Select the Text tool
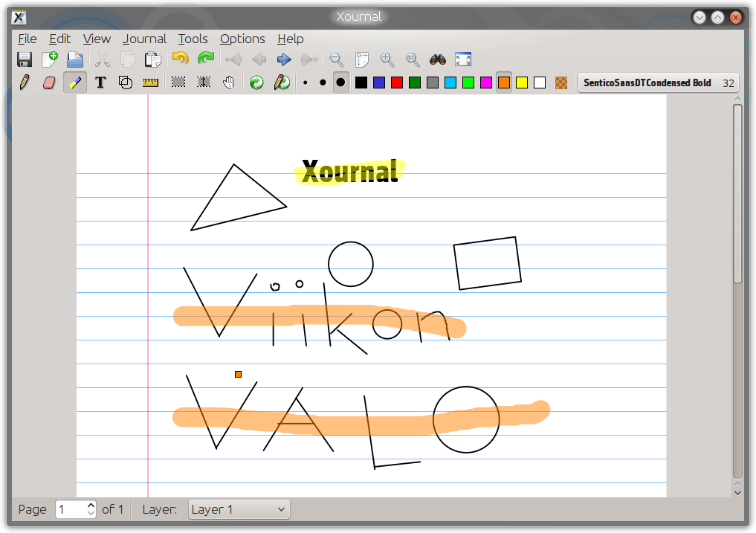Screen dimensions: 756x533 [x=100, y=83]
